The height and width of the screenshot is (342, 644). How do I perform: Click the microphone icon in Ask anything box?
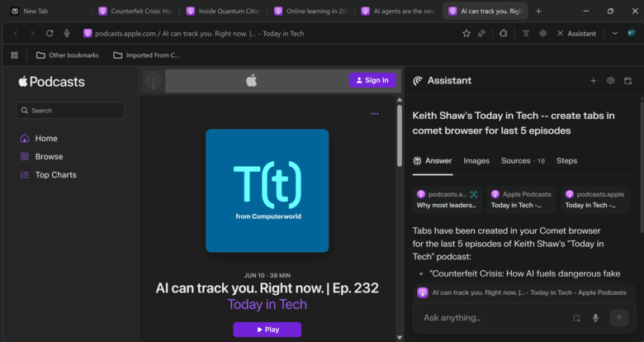(595, 317)
